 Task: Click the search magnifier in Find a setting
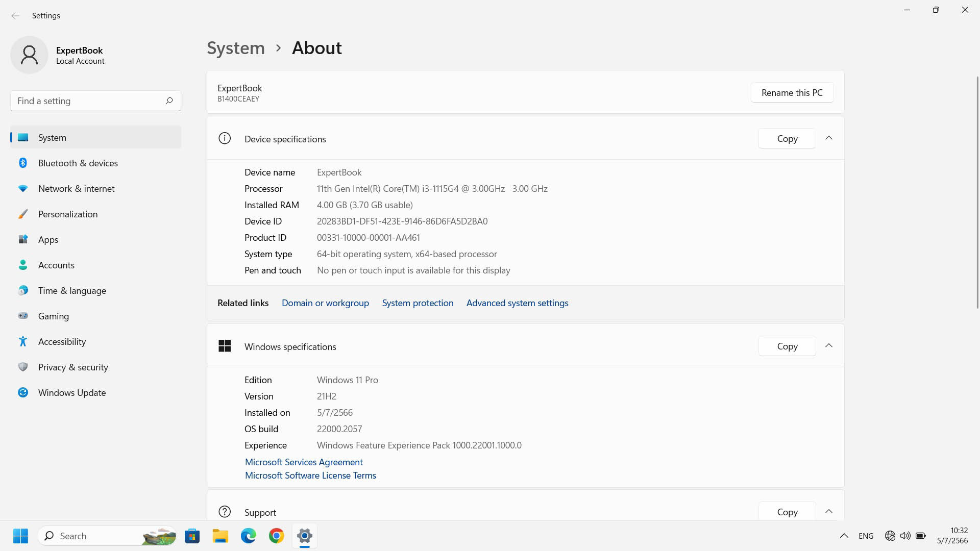[x=169, y=101]
